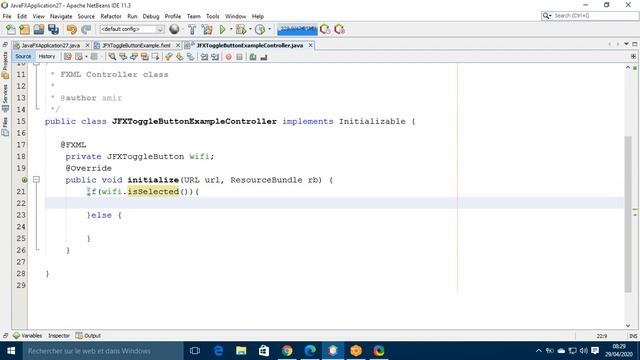Open Google Chrome from the taskbar
Viewport: 640px width, 360px height.
click(x=287, y=351)
